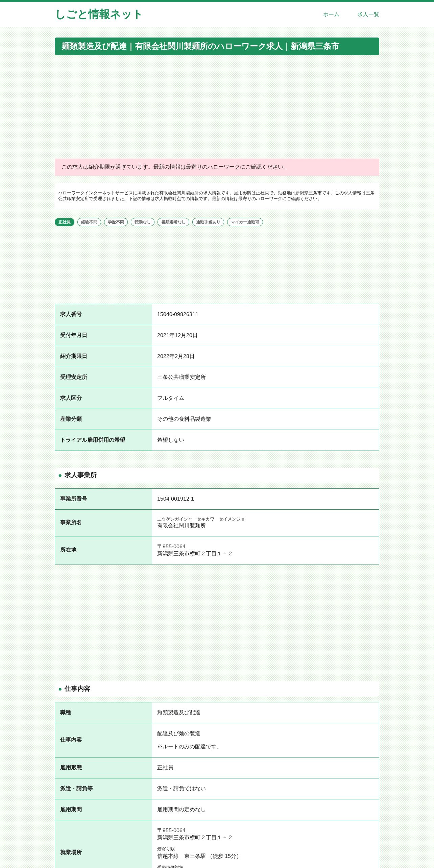Select the 転勤なし tag
The width and height of the screenshot is (434, 868).
click(x=143, y=222)
